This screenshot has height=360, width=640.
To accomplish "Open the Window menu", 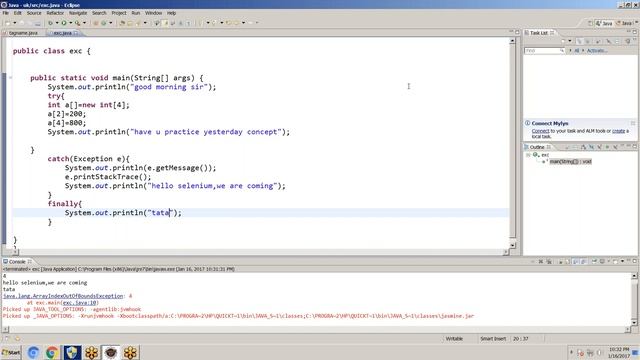I will click(153, 13).
